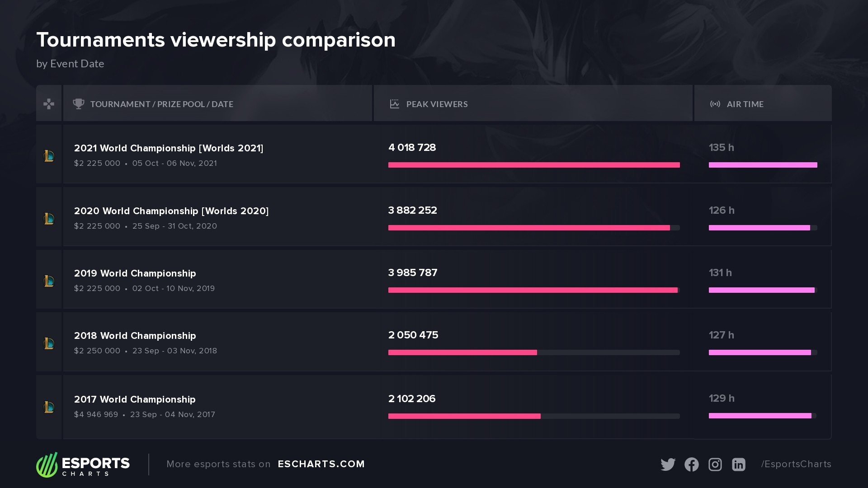This screenshot has width=868, height=488.
Task: Open the Facebook social icon
Action: coord(691,465)
